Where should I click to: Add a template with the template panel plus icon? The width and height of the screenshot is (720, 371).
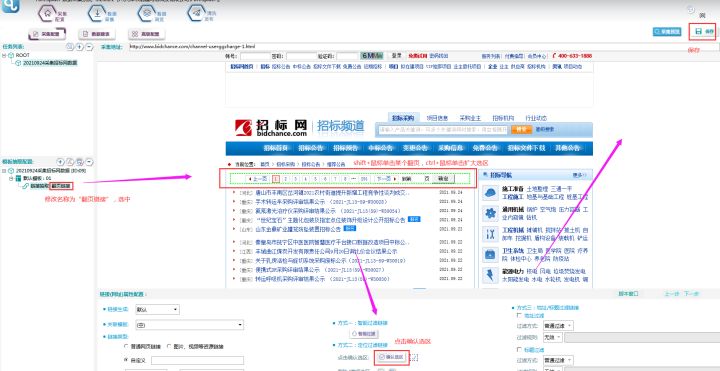60,162
